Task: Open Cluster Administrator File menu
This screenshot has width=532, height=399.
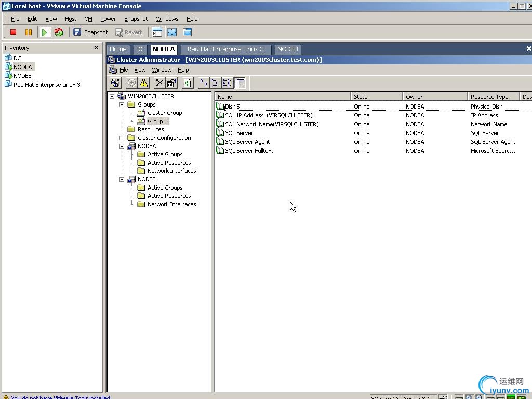Action: 124,70
